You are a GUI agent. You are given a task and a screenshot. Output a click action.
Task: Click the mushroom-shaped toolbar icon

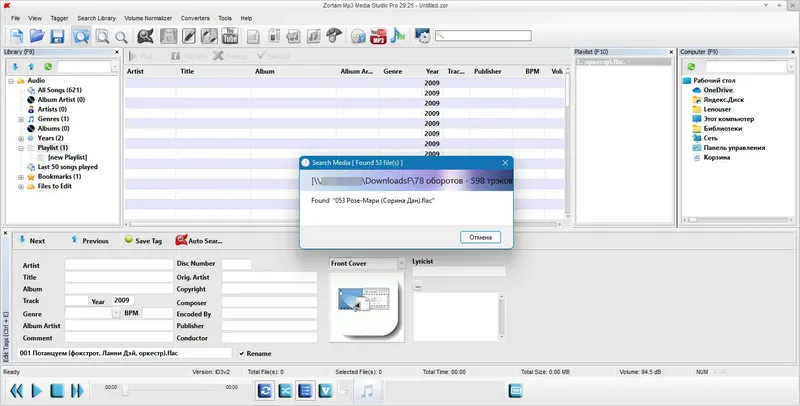pos(334,35)
